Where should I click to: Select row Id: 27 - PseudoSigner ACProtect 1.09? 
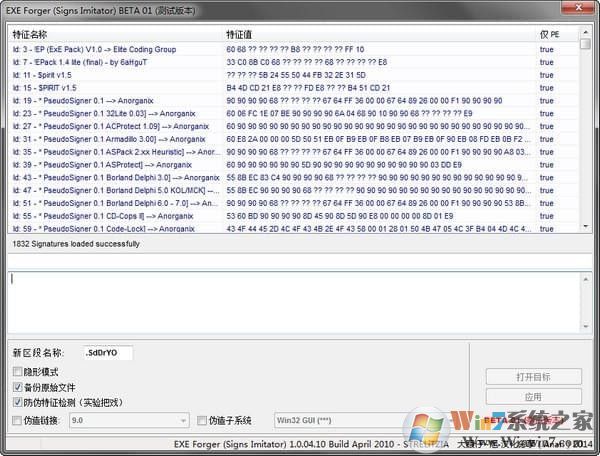(293, 126)
